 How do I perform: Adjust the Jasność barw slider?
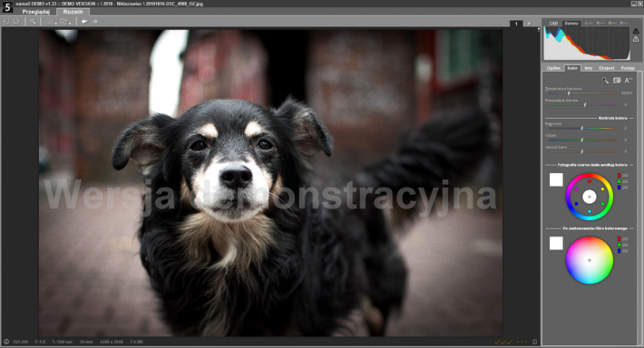coord(582,152)
